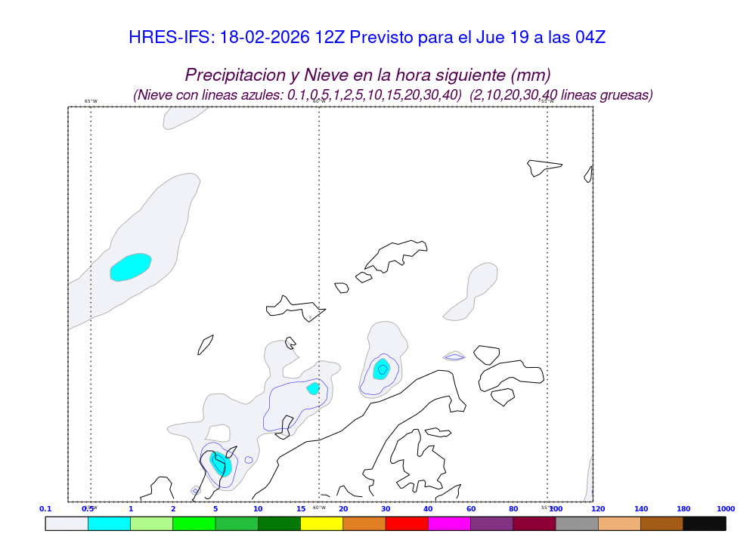The height and width of the screenshot is (534, 756).
Task: Click the pale 0.1–0.5 mm legend swatch
Action: [x=67, y=523]
